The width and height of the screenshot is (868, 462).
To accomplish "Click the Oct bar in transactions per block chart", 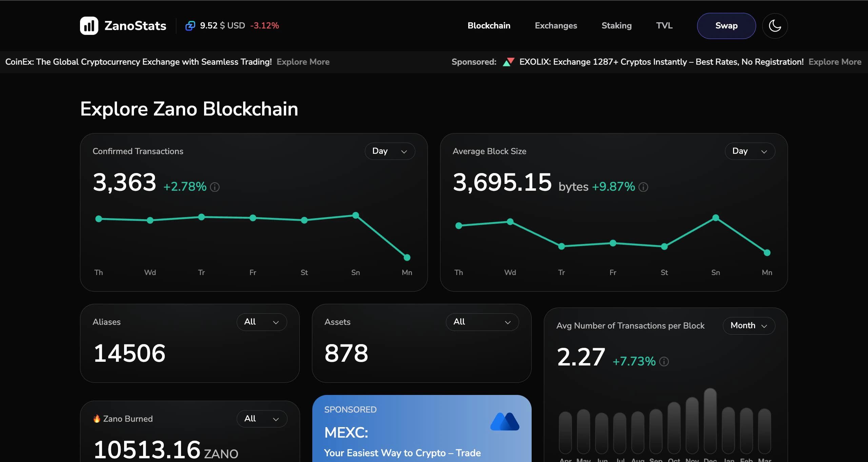I will [x=674, y=428].
